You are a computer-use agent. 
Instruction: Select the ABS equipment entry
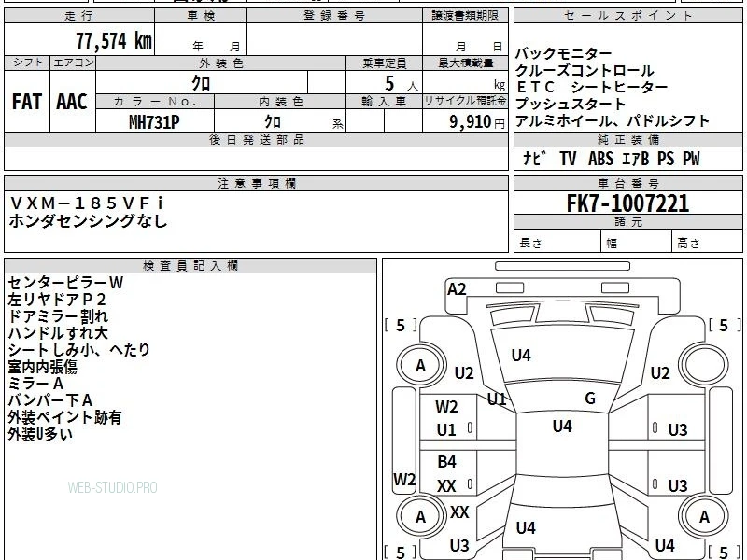600,158
